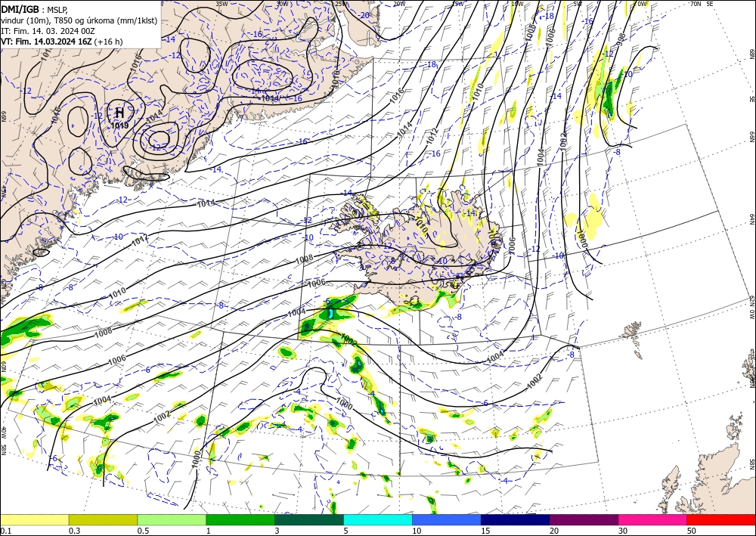Click the yellow 0.1–0.3 legend swatch
Image resolution: width=756 pixels, height=536 pixels.
click(34, 519)
